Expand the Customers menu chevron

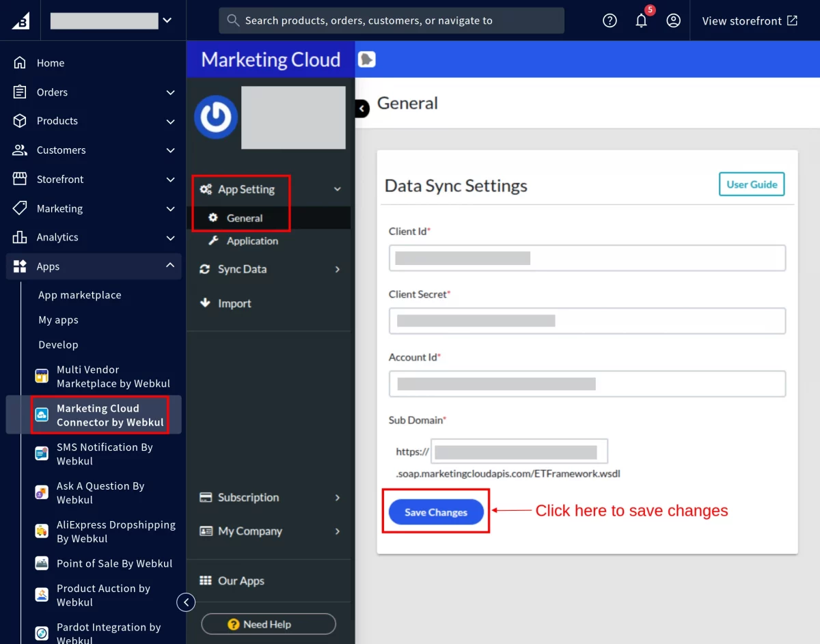pyautogui.click(x=170, y=150)
